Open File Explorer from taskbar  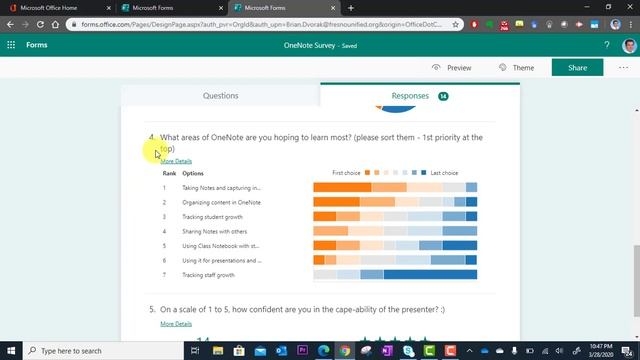click(218, 351)
